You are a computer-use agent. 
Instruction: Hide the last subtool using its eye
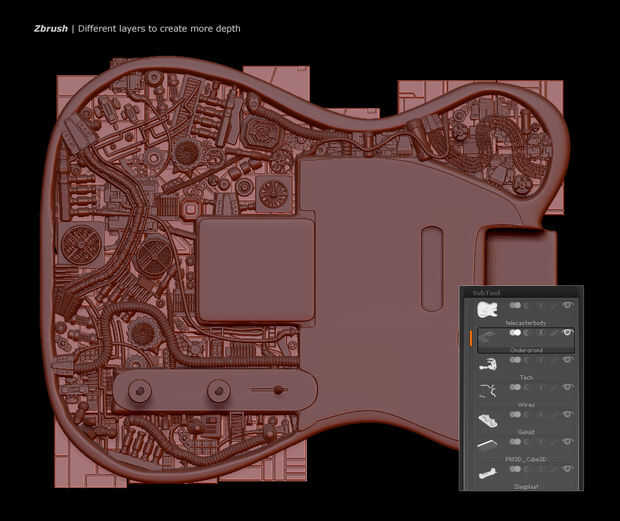pos(568,469)
